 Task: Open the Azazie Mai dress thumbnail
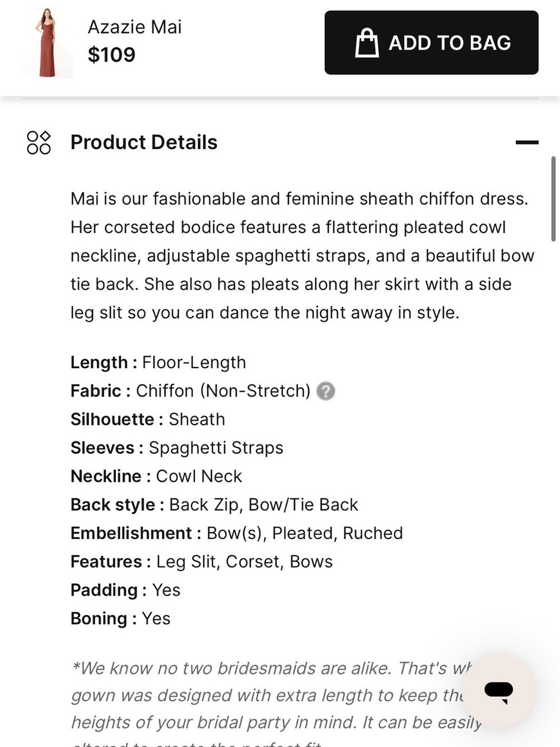coord(48,43)
